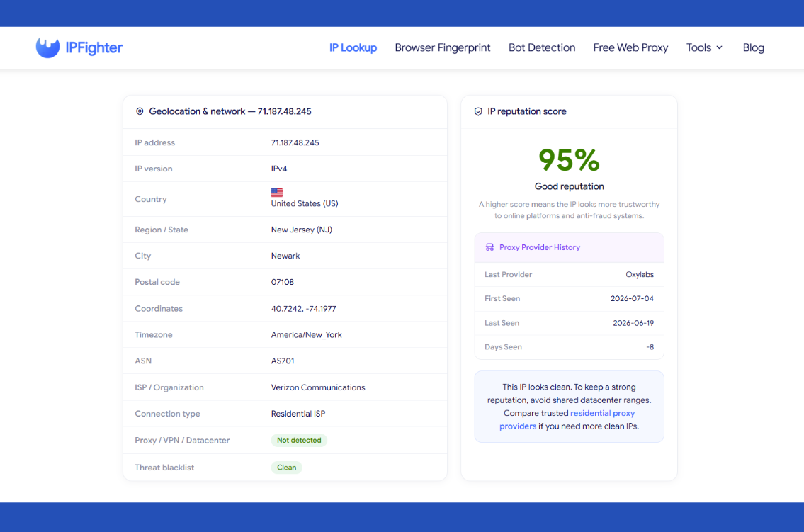
Task: Click the Days Seen value -8
Action: coord(650,347)
